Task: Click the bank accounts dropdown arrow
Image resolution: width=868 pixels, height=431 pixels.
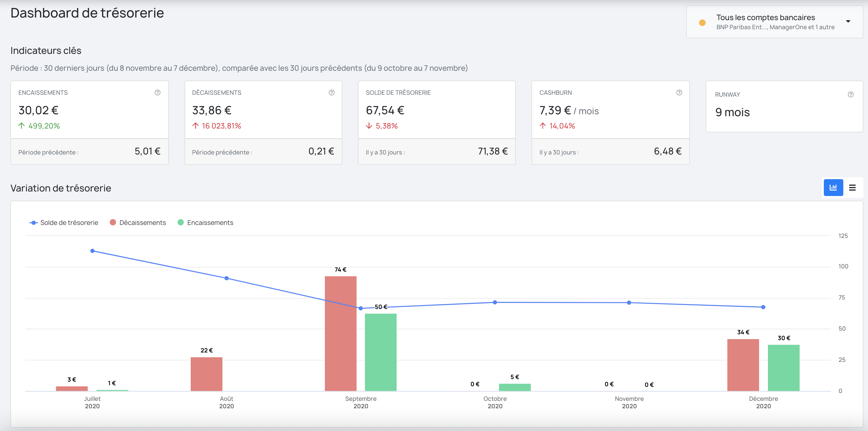Action: [848, 21]
